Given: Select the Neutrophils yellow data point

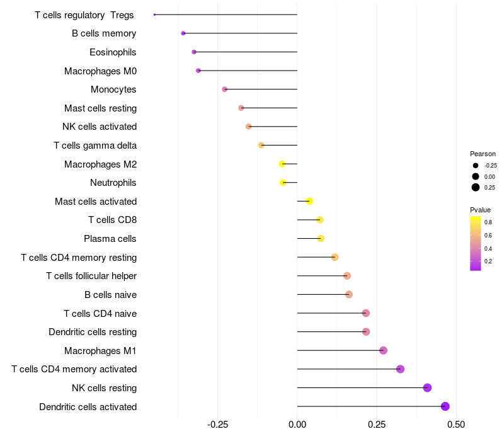Looking at the screenshot, I should [x=283, y=183].
